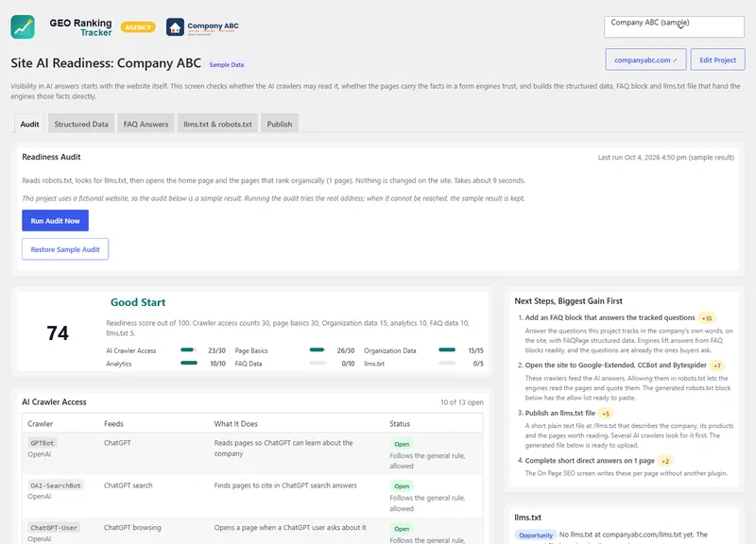Screen dimensions: 756x544
Task: Open the Publish tab
Action: click(280, 124)
